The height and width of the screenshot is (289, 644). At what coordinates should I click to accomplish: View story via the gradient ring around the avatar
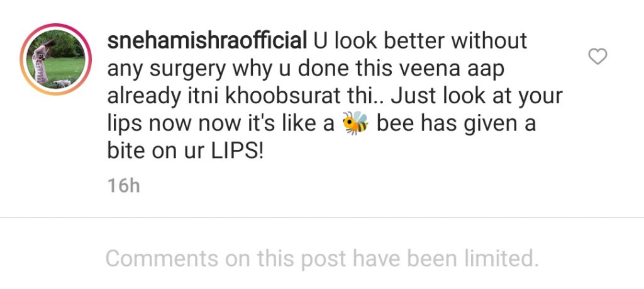click(x=56, y=59)
